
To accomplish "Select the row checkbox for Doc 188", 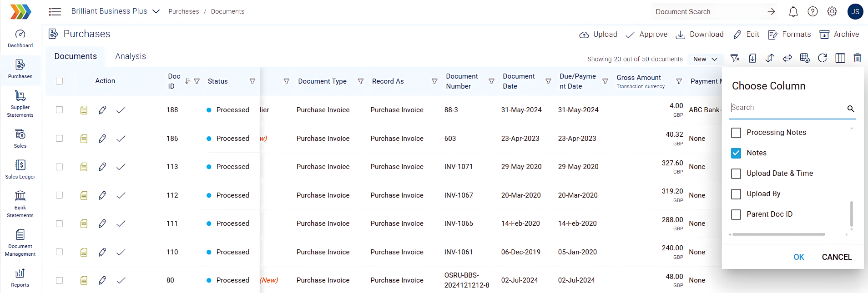I will [59, 110].
